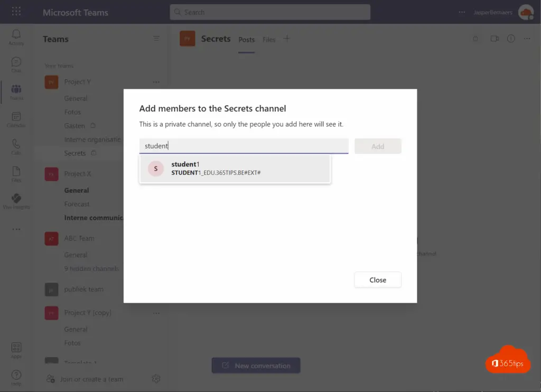Select the Teams icon in sidebar
The image size is (541, 392).
tap(16, 92)
